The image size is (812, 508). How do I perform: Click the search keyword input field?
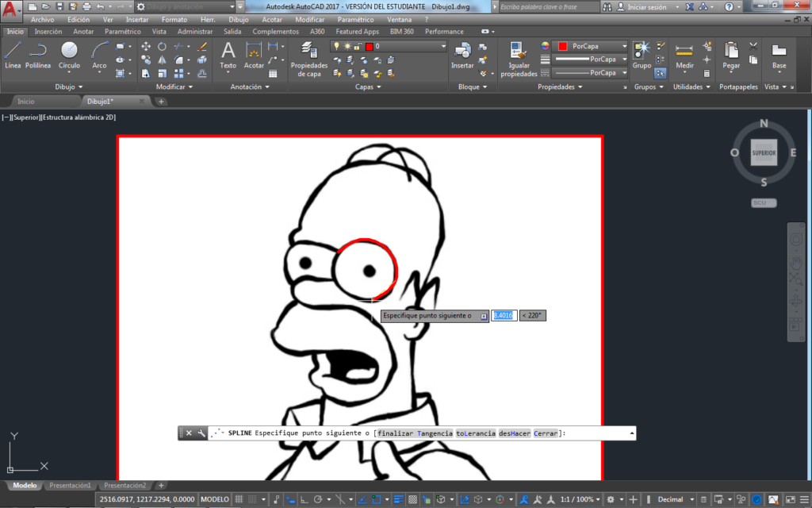pyautogui.click(x=549, y=7)
